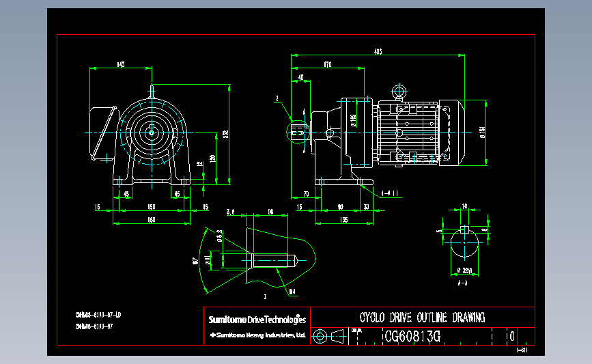This screenshot has width=592, height=364.
Task: Click the '130' shaft height dimension
Action: pyautogui.click(x=212, y=158)
